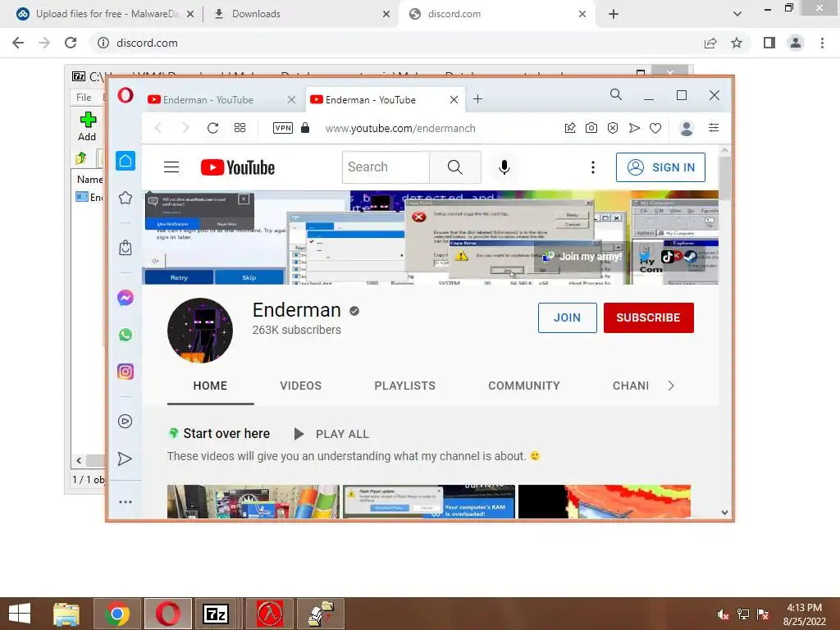
Task: Open the Opera menu logo
Action: (x=126, y=95)
